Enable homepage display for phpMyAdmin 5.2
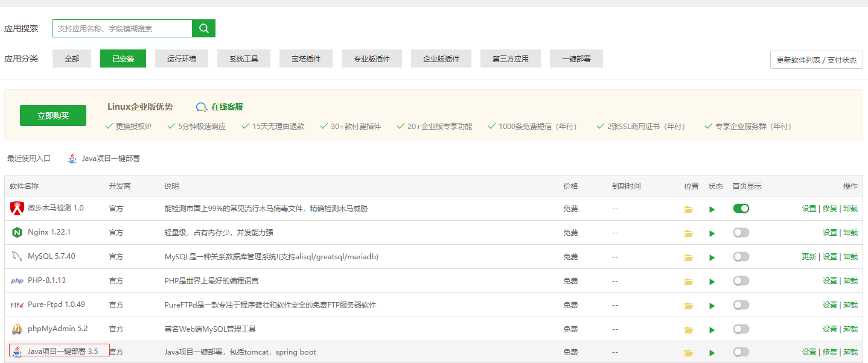Screen dimensions: 868x363 (741, 329)
